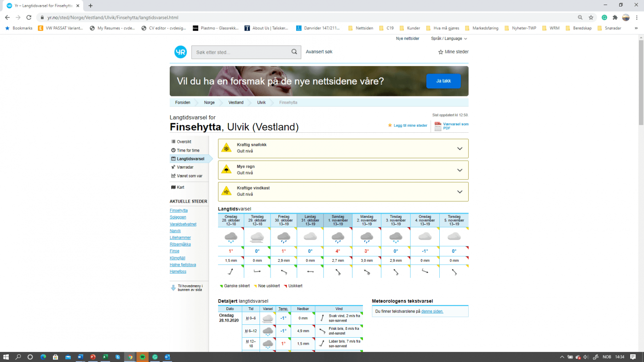
Task: Open the Nettsiden bookmark folder
Action: pyautogui.click(x=361, y=28)
